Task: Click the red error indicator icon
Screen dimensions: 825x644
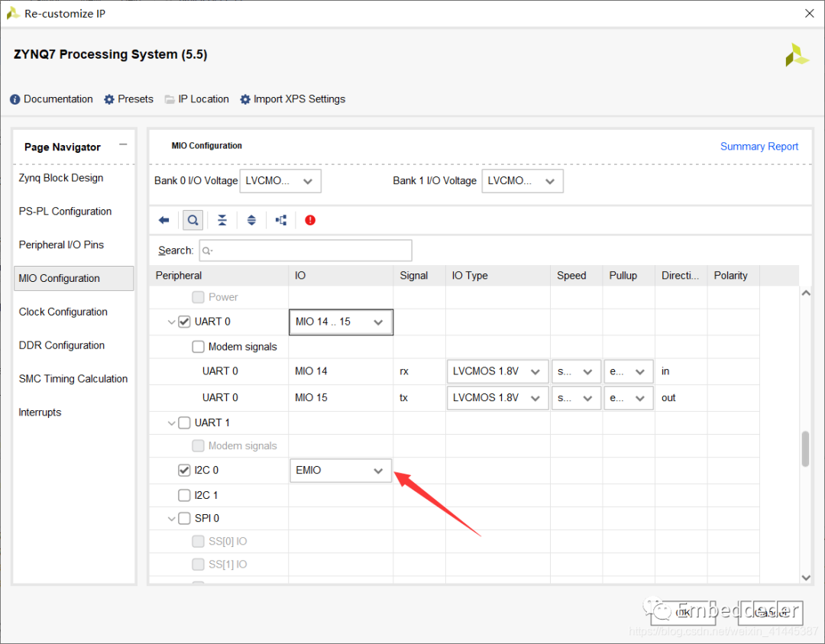Action: click(x=310, y=220)
